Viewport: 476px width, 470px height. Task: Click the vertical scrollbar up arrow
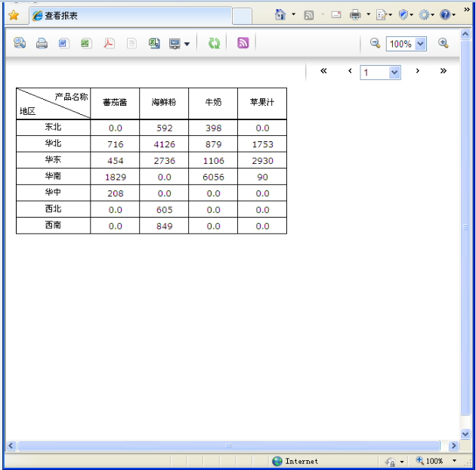465,34
